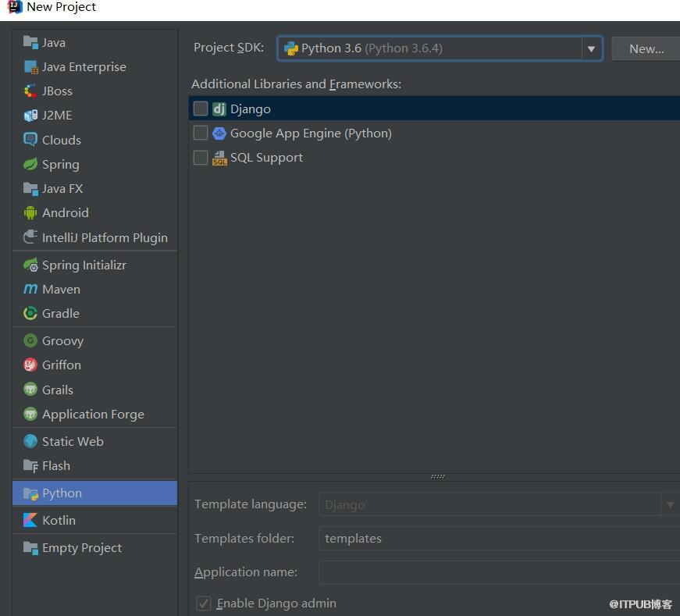680x616 pixels.
Task: Choose the Gradle project icon
Action: point(30,313)
